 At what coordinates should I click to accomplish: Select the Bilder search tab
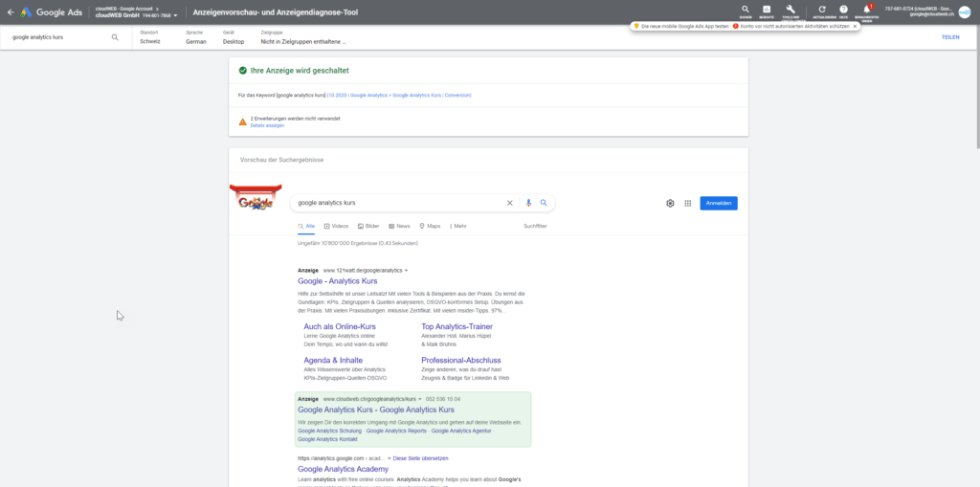click(368, 227)
